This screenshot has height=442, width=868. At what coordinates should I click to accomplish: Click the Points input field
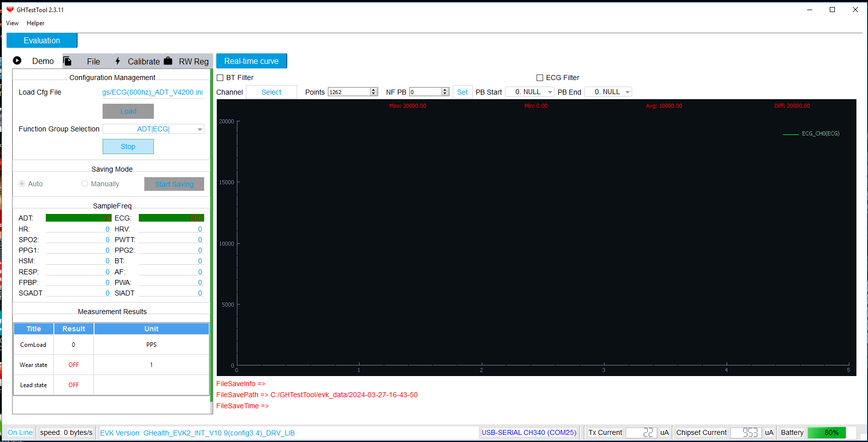[x=349, y=92]
